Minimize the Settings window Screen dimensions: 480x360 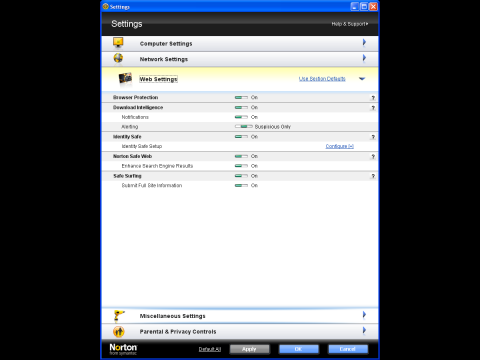tap(355, 6)
